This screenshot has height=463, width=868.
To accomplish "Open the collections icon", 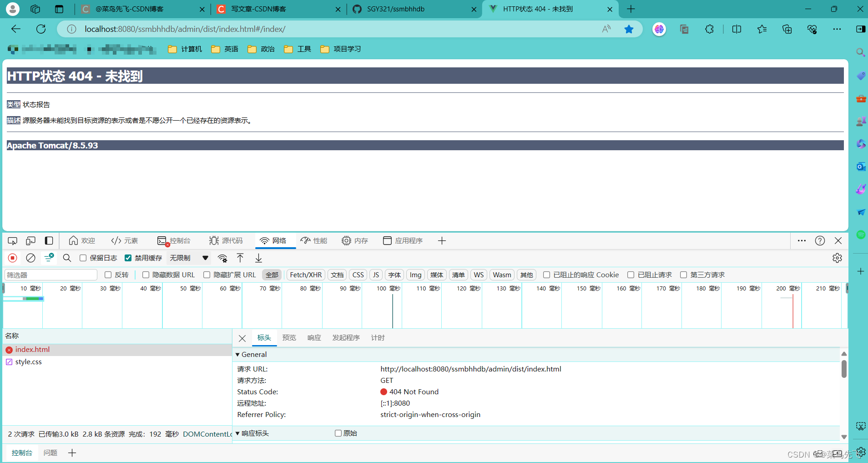I will pos(787,29).
